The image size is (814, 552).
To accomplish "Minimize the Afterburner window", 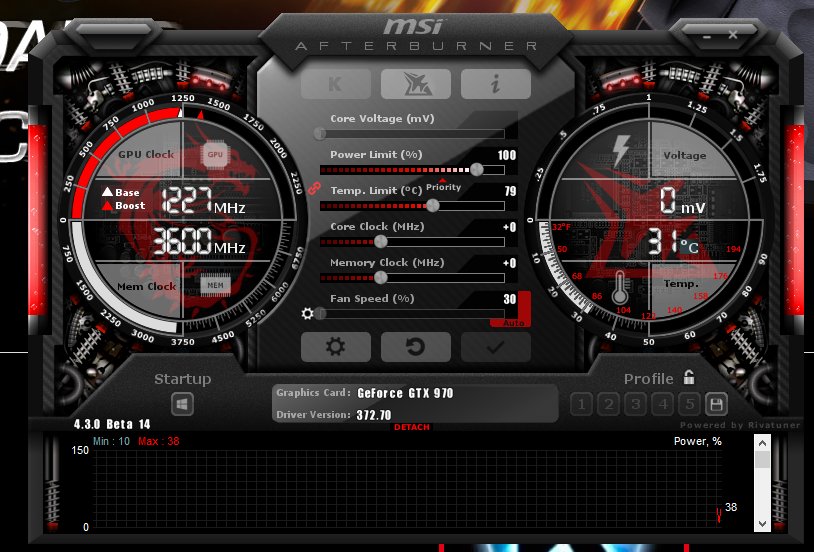I will pos(707,37).
